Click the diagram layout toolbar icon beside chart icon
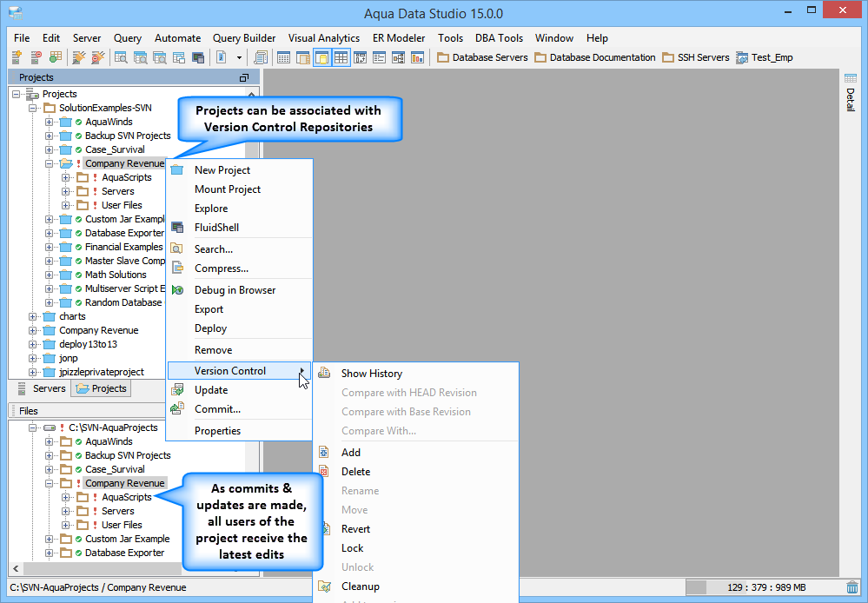The image size is (868, 603). click(x=398, y=57)
